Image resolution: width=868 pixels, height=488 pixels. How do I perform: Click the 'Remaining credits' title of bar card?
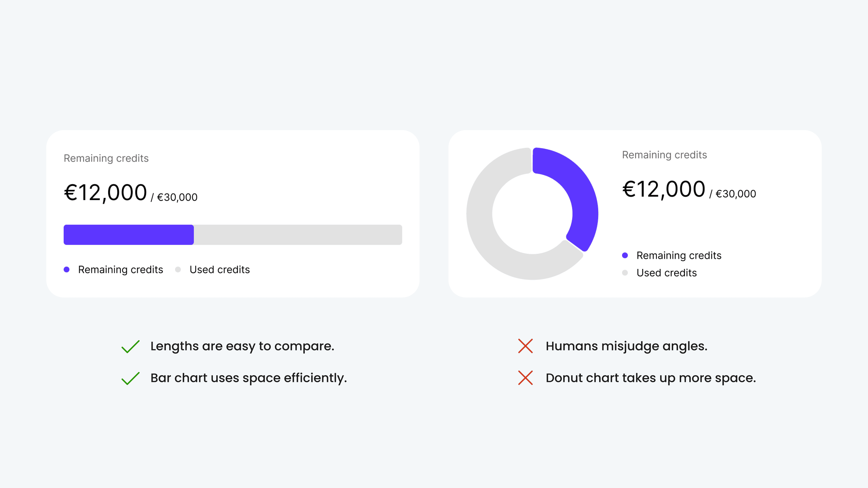tap(106, 158)
